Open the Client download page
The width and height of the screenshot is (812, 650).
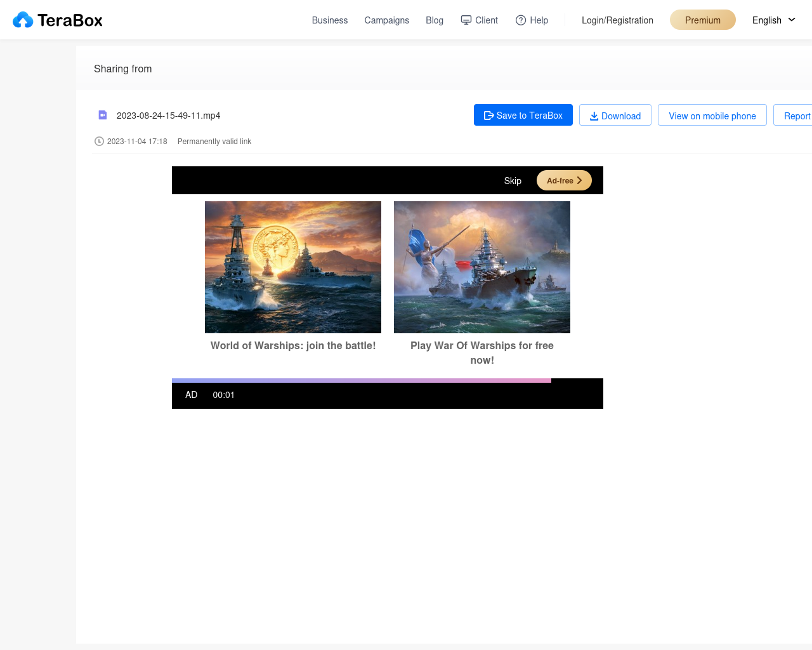coord(480,20)
